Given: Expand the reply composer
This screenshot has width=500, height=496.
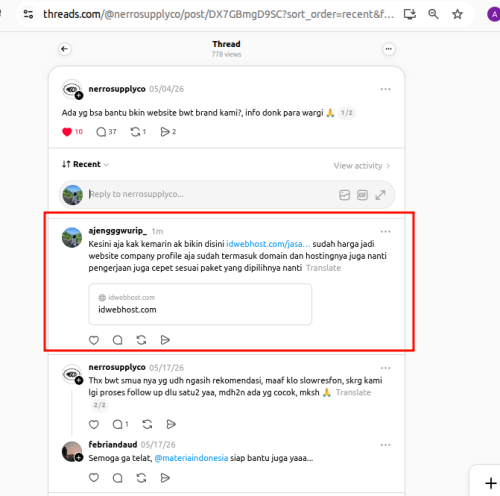Looking at the screenshot, I should click(380, 195).
